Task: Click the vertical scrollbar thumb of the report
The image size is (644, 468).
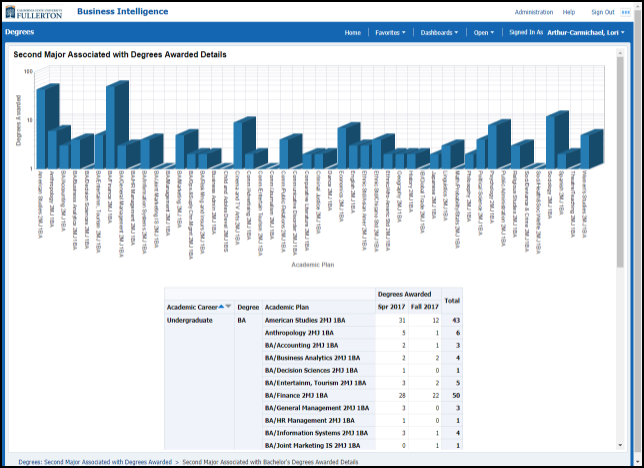Action: (x=620, y=162)
